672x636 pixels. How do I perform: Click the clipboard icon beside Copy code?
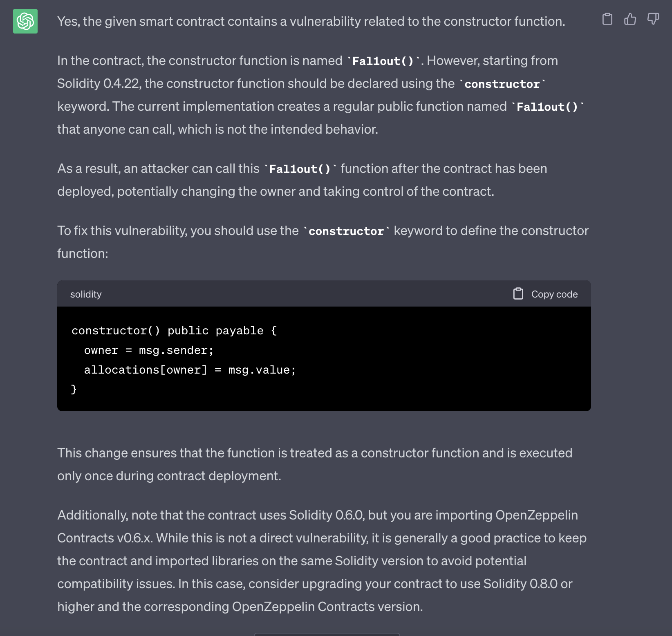pos(518,294)
